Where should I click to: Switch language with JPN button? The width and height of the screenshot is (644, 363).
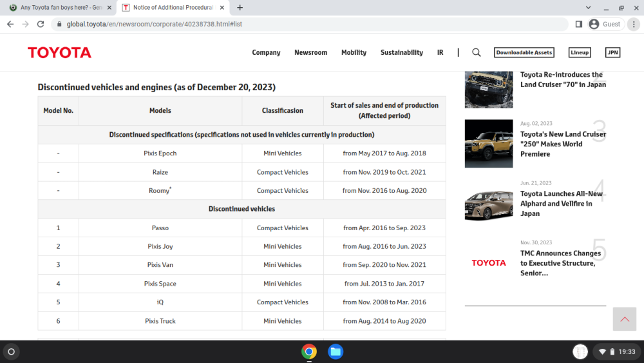pos(612,52)
